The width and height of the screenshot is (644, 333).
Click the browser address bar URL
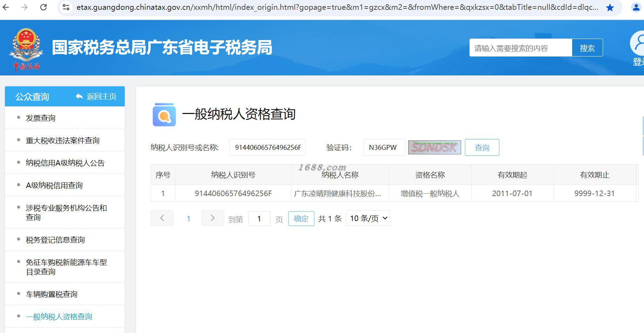(x=337, y=7)
